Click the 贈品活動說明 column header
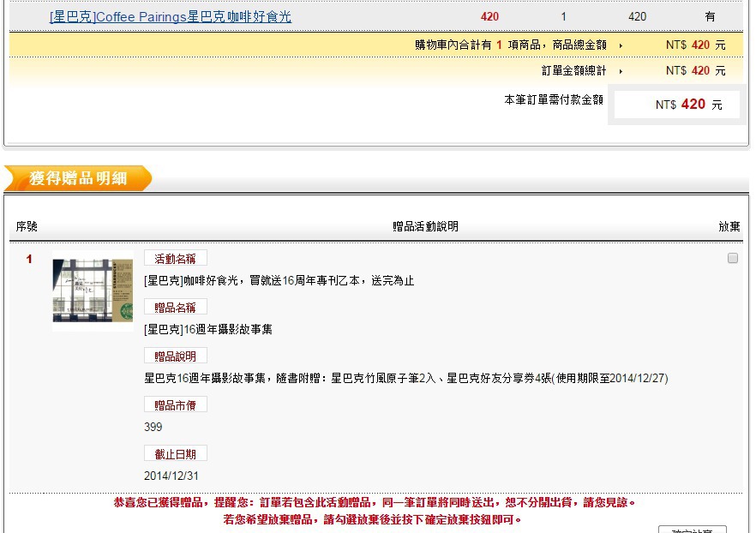Viewport: 756px width, 533px height. [425, 226]
